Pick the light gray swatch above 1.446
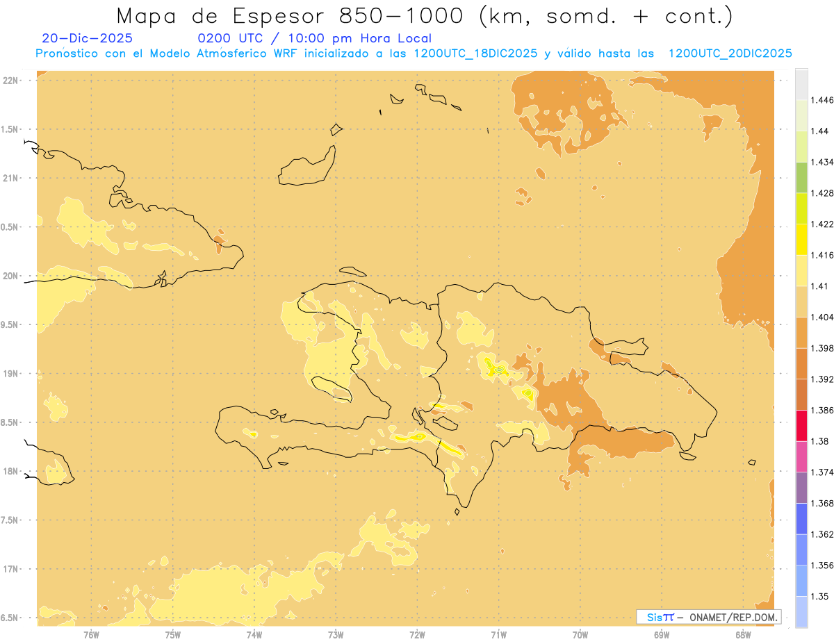The width and height of the screenshot is (834, 644). coord(801,84)
